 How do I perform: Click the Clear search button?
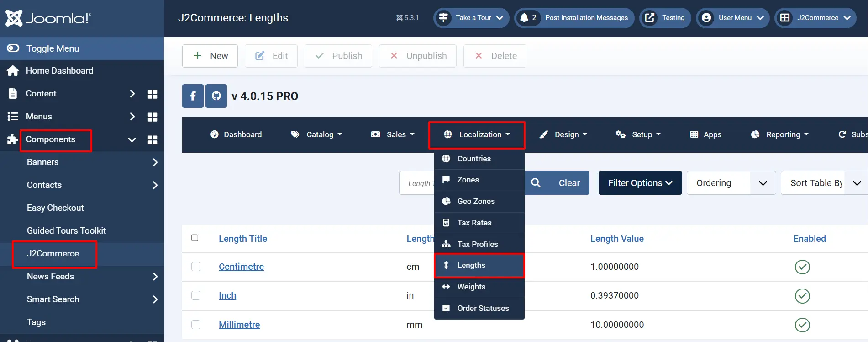(569, 183)
